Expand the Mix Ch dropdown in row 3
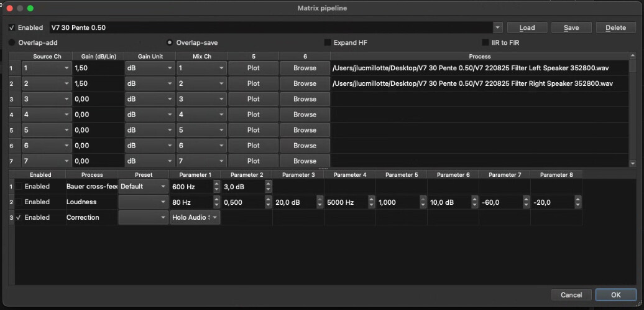 221,99
